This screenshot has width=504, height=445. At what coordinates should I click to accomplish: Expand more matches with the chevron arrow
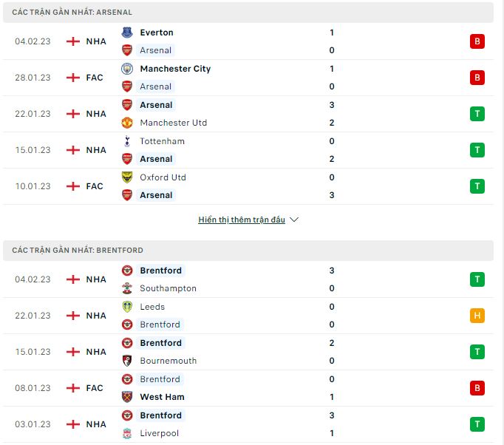coord(294,220)
